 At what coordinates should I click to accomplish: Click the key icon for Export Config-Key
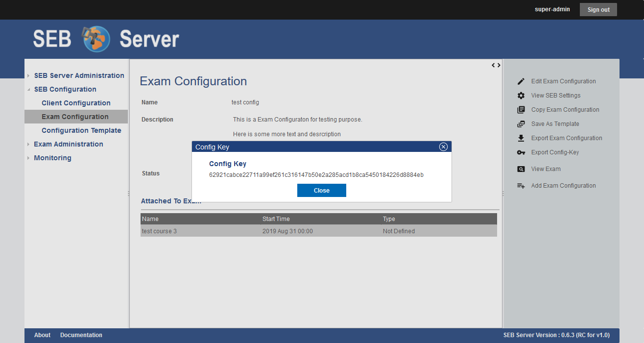(x=521, y=152)
